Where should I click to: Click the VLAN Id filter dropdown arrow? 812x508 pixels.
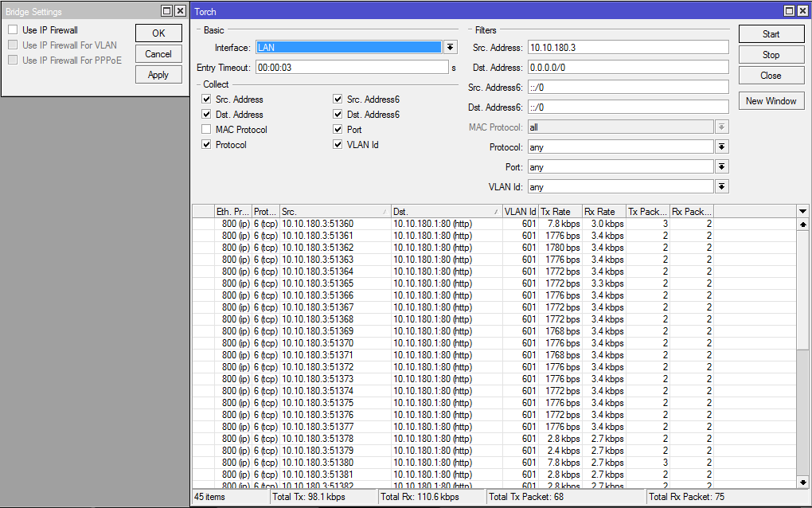point(721,186)
